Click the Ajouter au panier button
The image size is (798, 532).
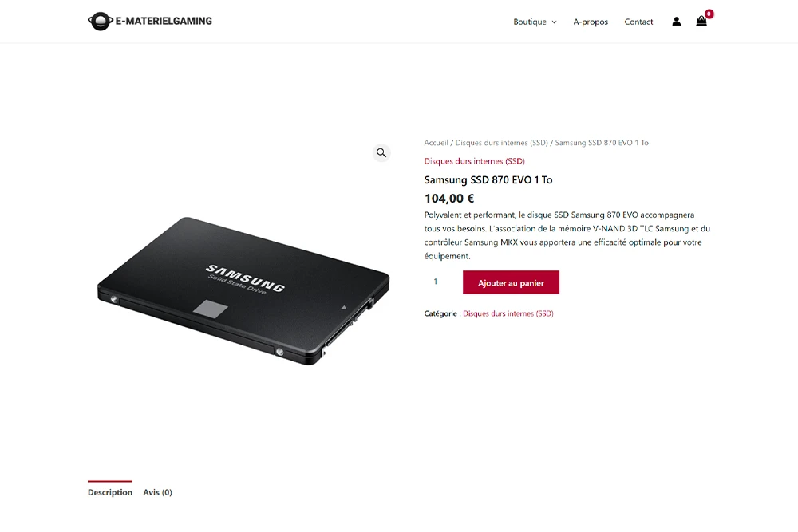click(x=511, y=282)
